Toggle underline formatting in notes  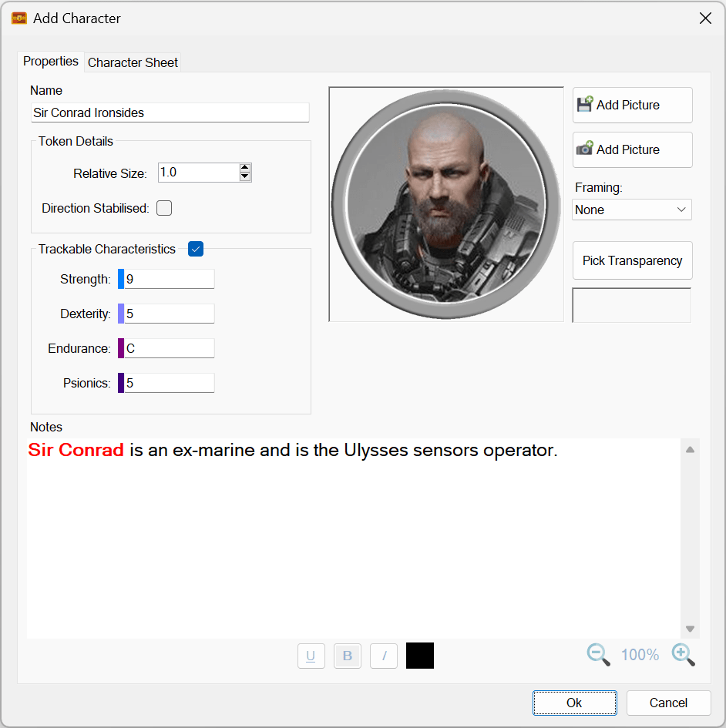point(311,656)
